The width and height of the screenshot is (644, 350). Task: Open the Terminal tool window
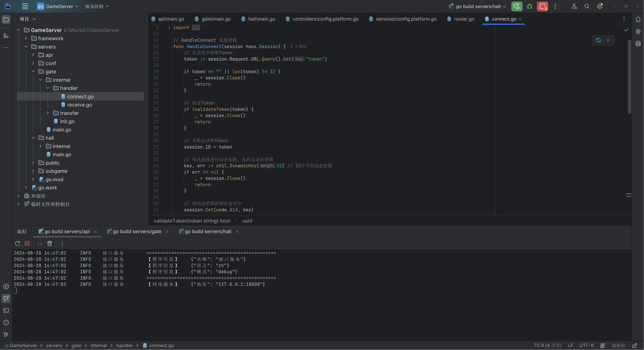(x=6, y=310)
